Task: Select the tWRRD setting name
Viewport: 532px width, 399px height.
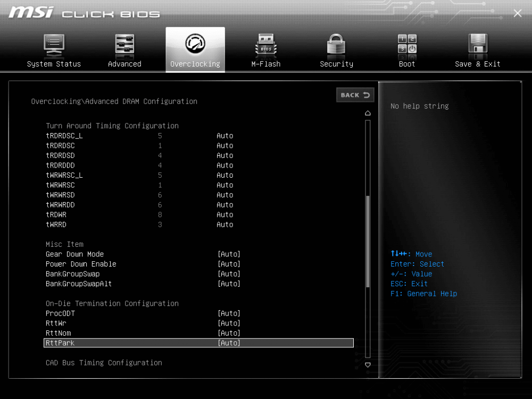Action: (56, 225)
